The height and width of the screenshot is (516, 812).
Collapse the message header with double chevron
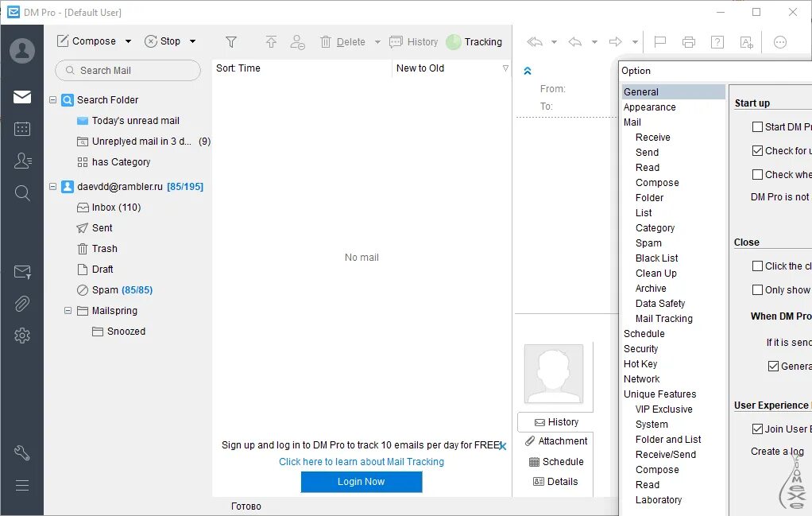[x=528, y=71]
